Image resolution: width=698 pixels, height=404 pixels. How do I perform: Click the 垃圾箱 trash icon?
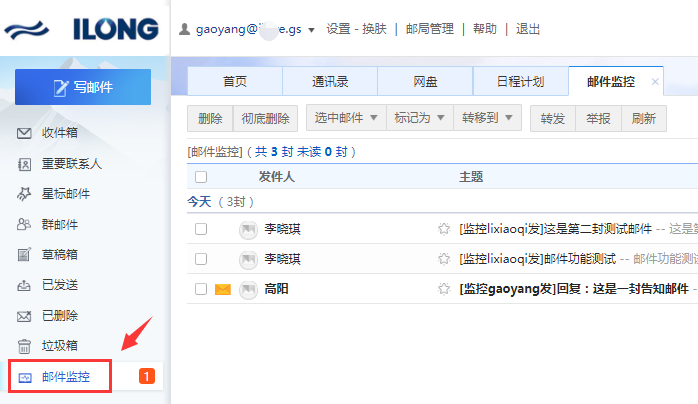[26, 346]
